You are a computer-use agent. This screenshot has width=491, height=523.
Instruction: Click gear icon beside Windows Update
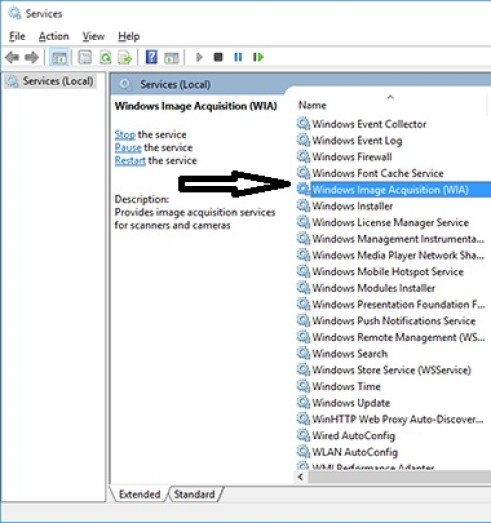303,402
